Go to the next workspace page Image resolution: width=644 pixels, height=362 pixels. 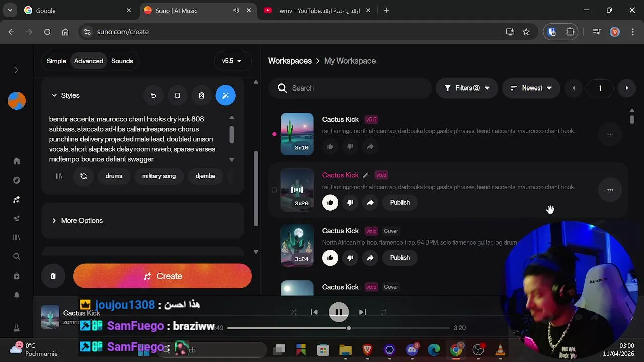[626, 88]
